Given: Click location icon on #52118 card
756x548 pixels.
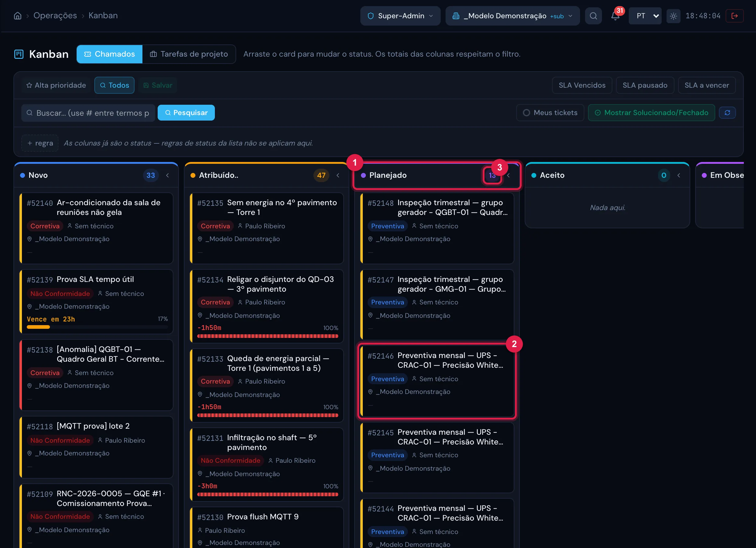Looking at the screenshot, I should tap(29, 453).
